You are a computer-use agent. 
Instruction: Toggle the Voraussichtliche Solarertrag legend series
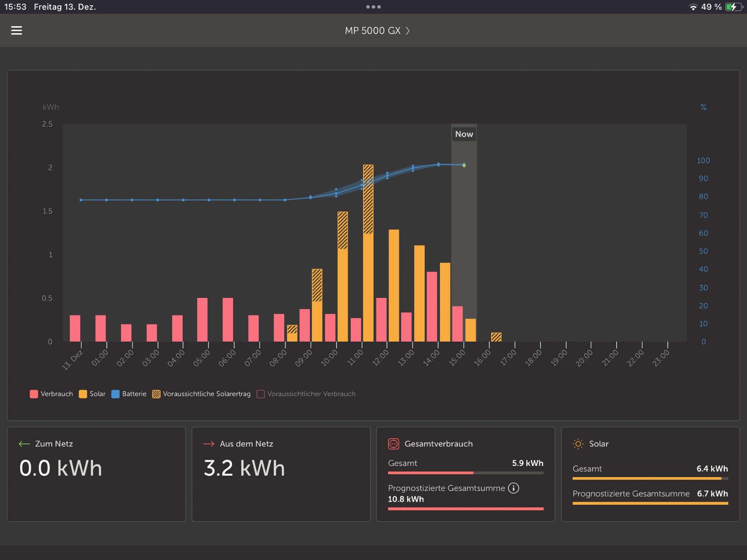[x=201, y=394]
